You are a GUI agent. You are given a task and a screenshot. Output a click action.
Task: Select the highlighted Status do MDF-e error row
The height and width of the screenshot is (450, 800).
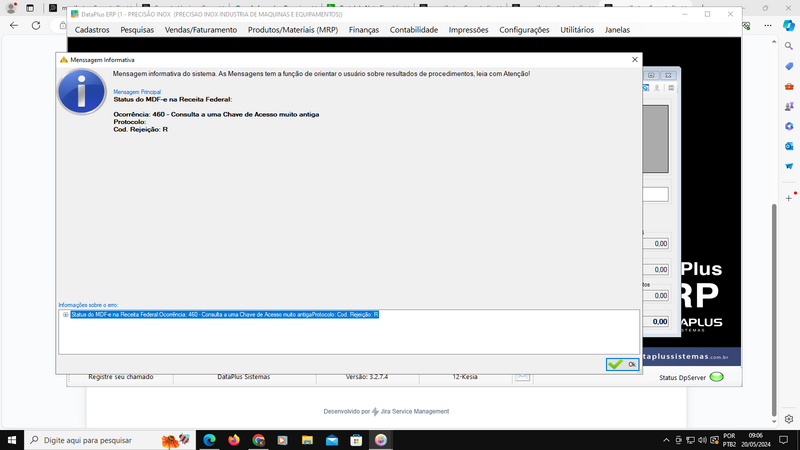[x=224, y=315]
